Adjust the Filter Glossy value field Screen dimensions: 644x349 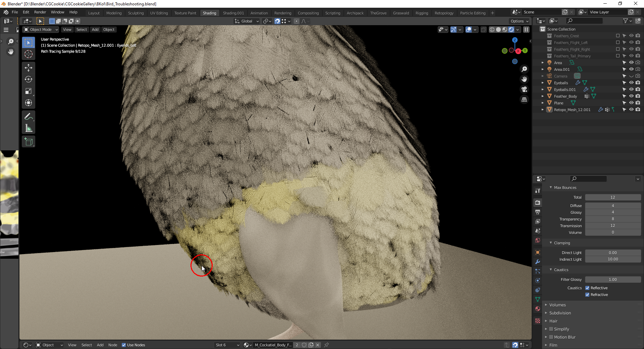coord(613,280)
